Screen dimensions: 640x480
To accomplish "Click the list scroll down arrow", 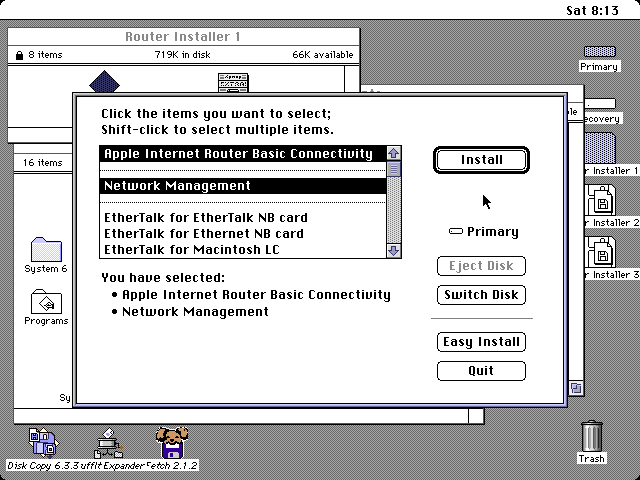I will pyautogui.click(x=393, y=250).
